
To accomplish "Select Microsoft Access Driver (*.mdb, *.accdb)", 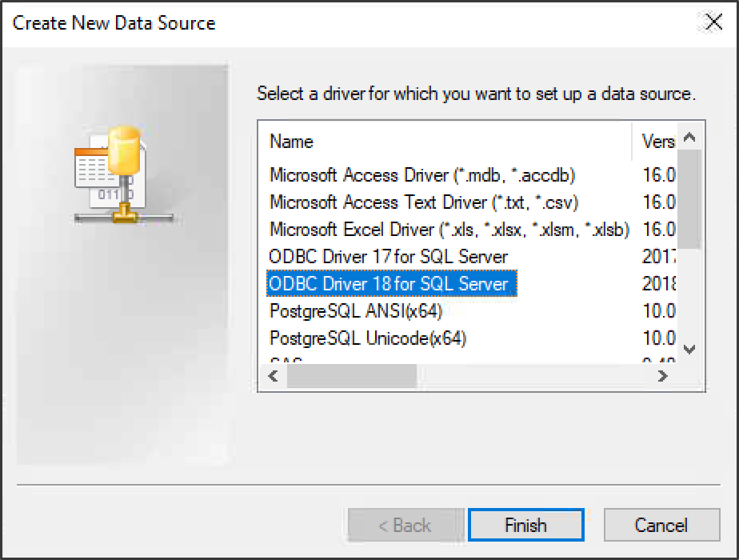I will [x=422, y=175].
